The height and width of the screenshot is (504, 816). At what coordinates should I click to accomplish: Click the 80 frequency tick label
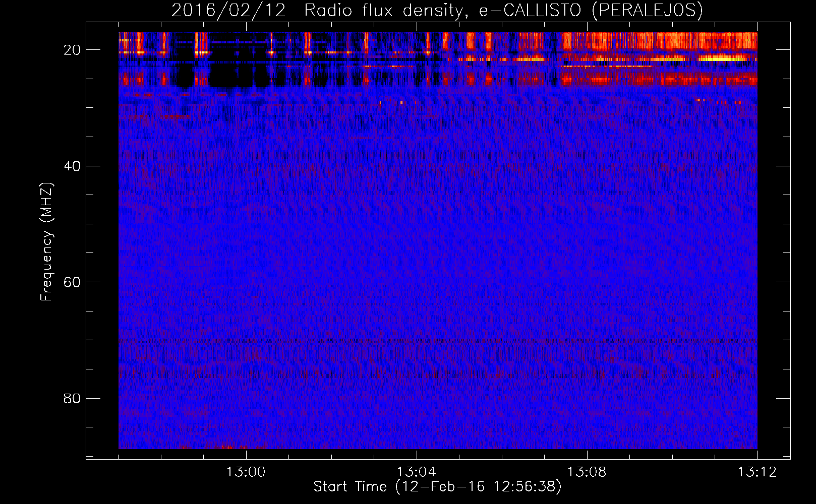[x=72, y=399]
